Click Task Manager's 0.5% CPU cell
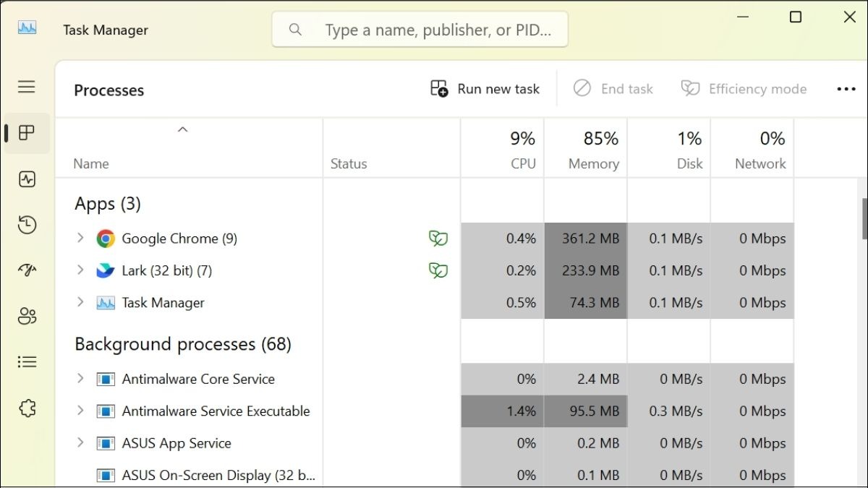868x488 pixels. pos(503,303)
